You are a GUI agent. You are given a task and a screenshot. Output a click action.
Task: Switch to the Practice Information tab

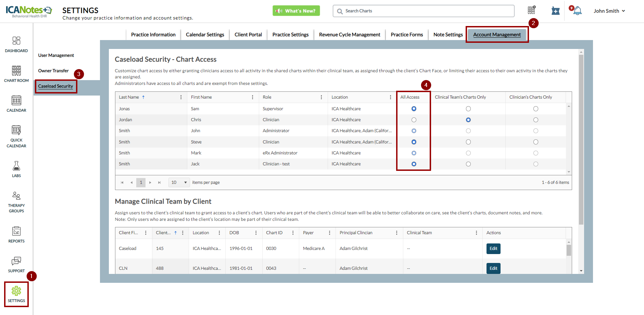click(x=153, y=35)
